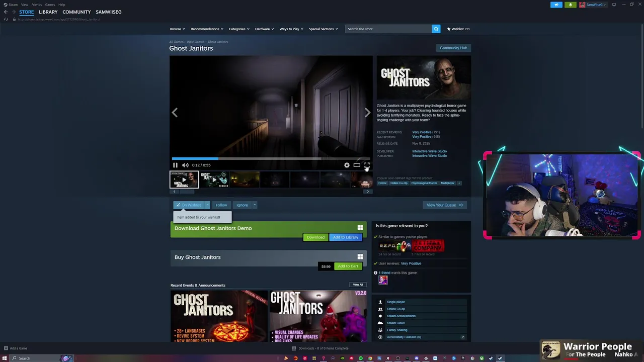Enter fullscreen for the trailer
644x362 pixels.
click(367, 165)
